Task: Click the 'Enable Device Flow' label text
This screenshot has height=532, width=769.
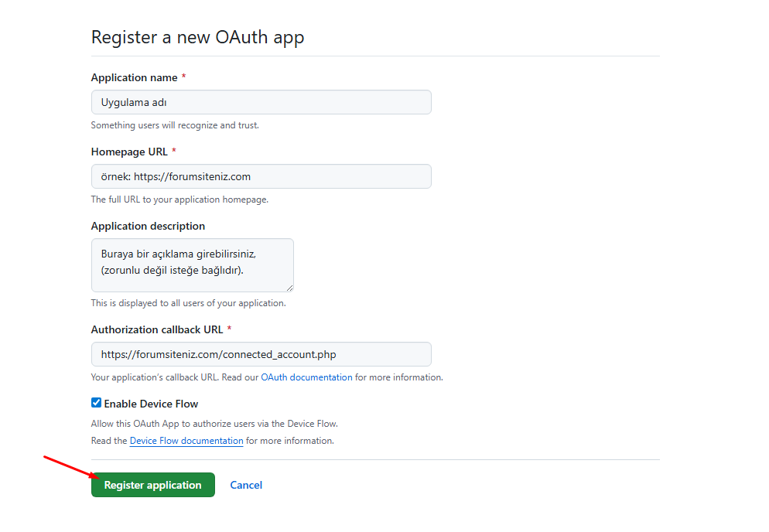Action: (151, 404)
